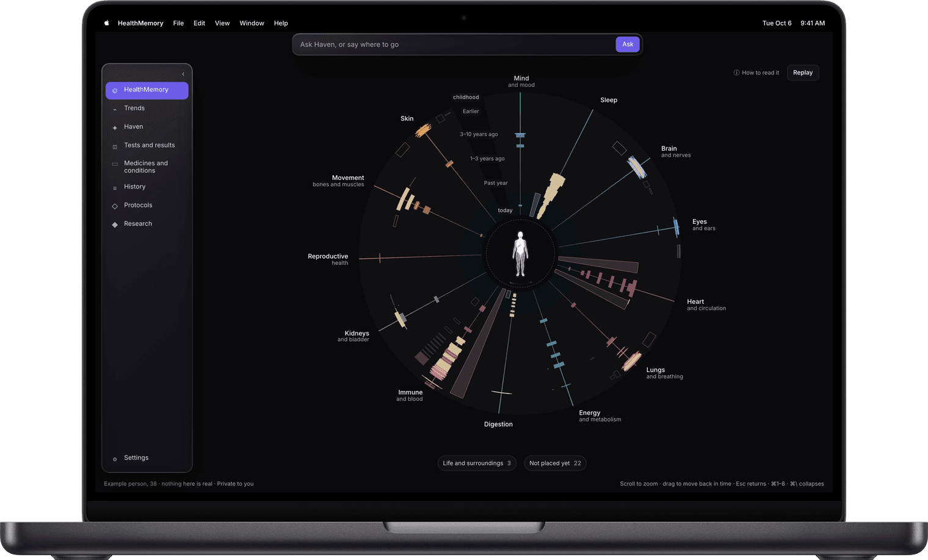Screen dimensions: 928x560
Task: Click the HealthMemory sidebar icon
Action: (x=115, y=90)
